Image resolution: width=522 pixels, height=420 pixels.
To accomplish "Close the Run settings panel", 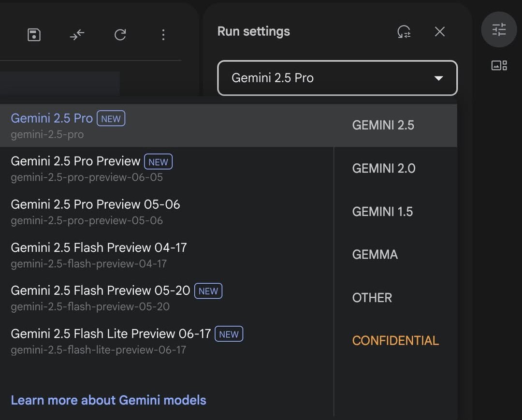I will pos(439,31).
